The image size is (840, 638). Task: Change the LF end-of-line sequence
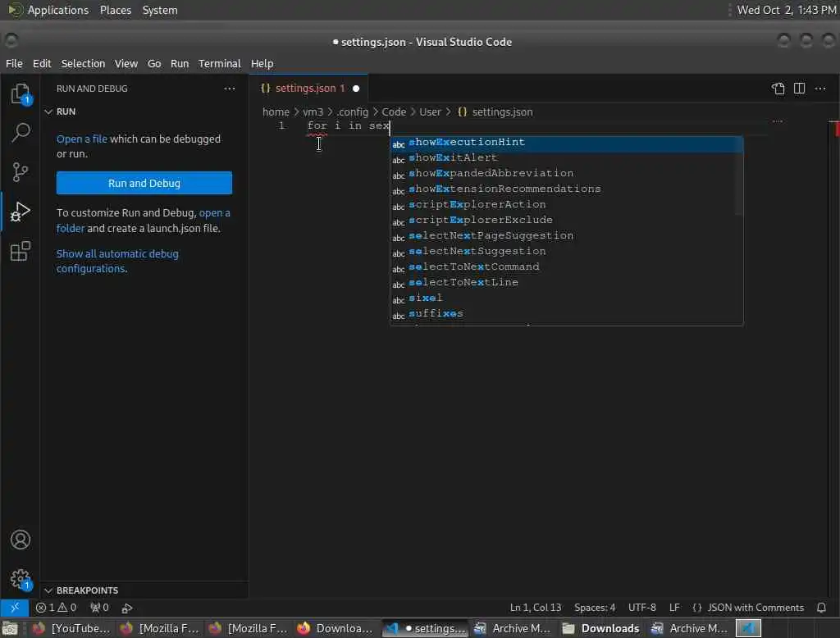(x=674, y=608)
